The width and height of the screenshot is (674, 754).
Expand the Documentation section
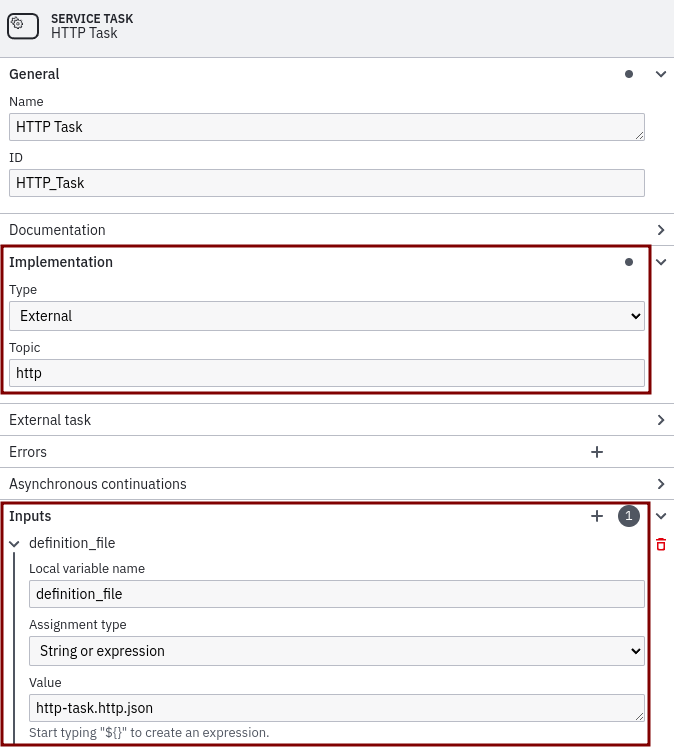[x=660, y=230]
